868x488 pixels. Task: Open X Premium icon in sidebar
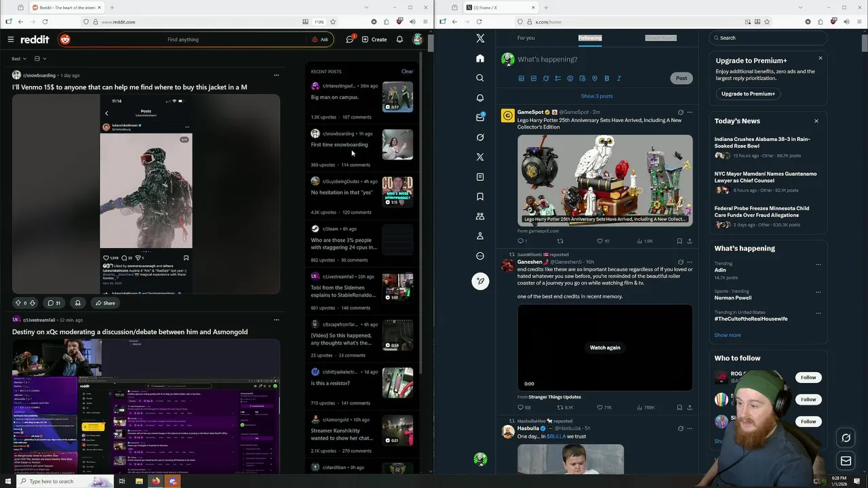point(480,157)
